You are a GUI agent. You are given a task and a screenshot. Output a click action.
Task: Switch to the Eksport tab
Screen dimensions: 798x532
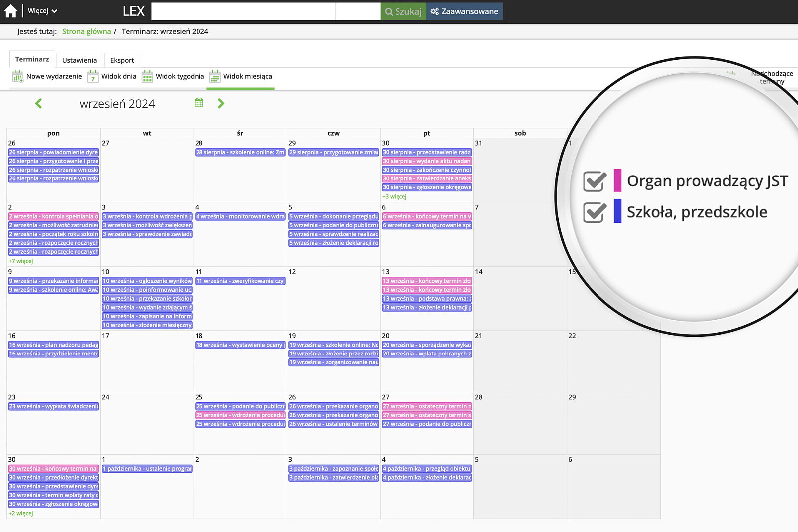click(x=122, y=60)
